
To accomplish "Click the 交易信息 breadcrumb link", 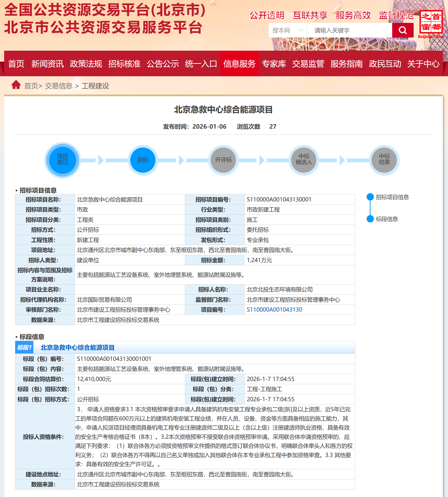I will tap(58, 86).
